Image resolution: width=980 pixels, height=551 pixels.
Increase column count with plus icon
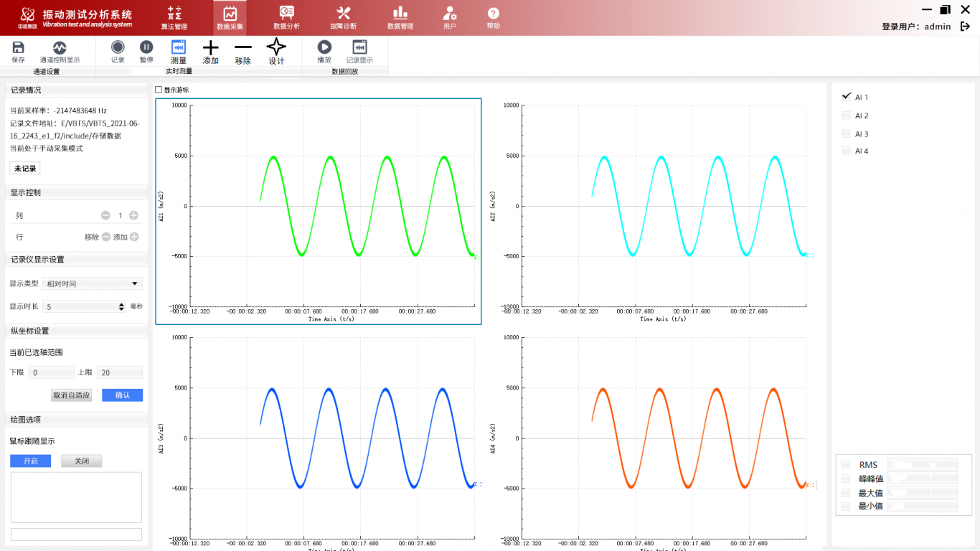pos(133,215)
